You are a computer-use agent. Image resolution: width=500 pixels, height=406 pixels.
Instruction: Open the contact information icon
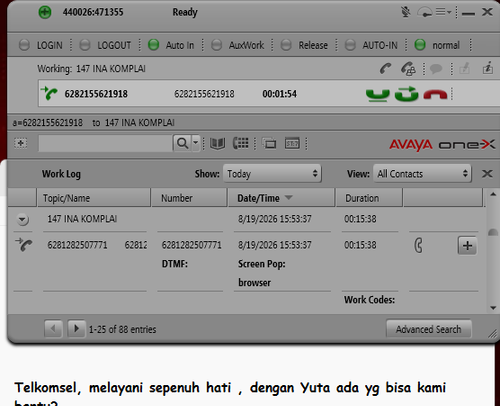[x=488, y=68]
